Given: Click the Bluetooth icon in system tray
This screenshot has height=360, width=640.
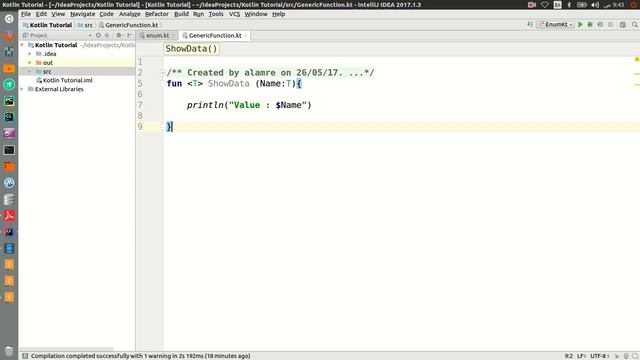Looking at the screenshot, I should 569,5.
